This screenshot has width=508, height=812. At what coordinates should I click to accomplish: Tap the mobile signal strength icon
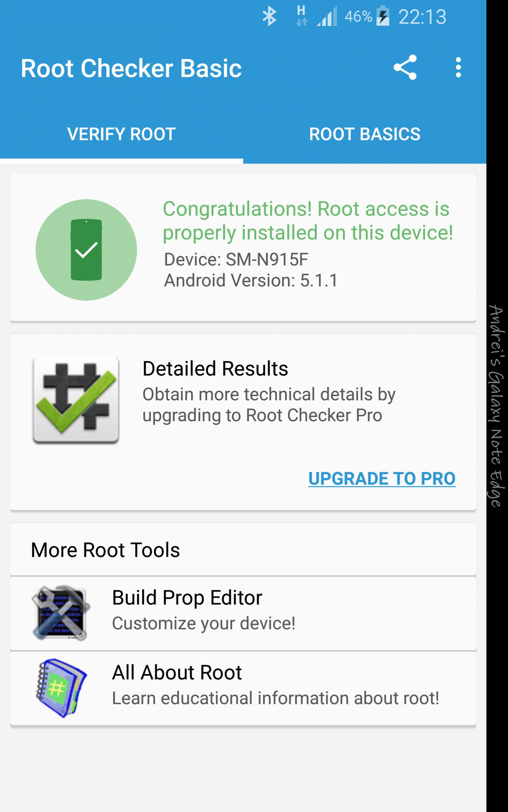click(327, 17)
